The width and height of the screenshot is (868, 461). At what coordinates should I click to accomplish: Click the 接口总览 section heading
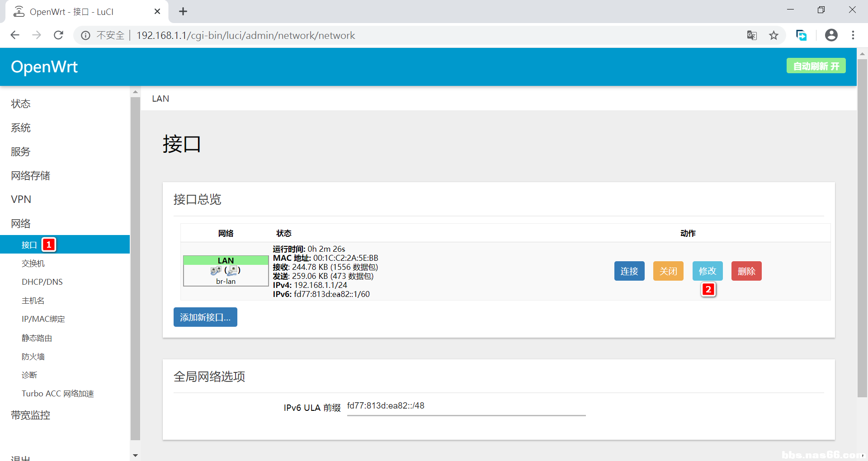pyautogui.click(x=198, y=199)
